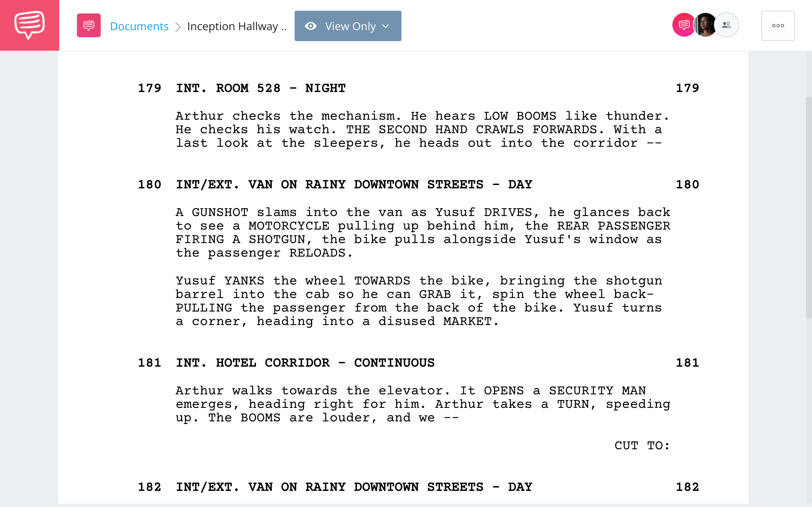
Task: Click the Documents navigation icon
Action: pos(88,26)
